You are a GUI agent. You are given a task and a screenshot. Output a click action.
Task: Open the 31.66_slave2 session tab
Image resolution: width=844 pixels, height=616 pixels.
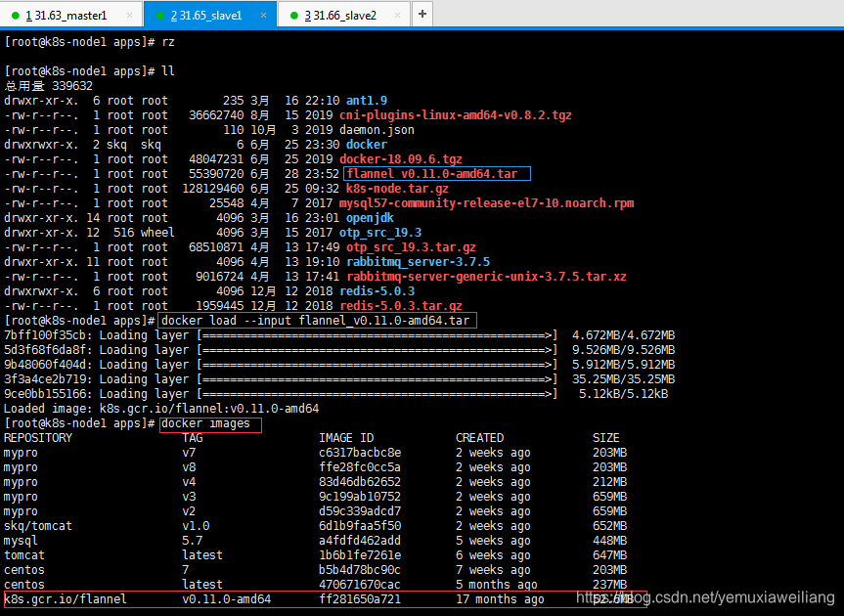point(344,15)
